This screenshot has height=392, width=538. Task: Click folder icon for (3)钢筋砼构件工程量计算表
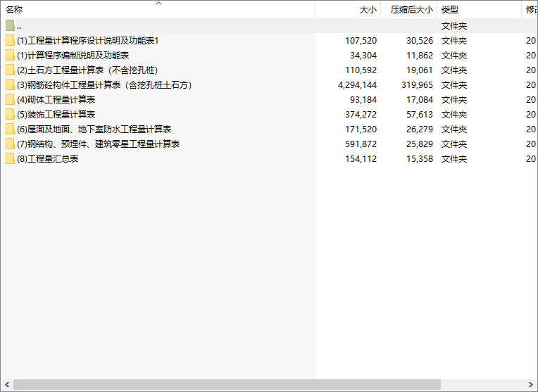tap(10, 84)
